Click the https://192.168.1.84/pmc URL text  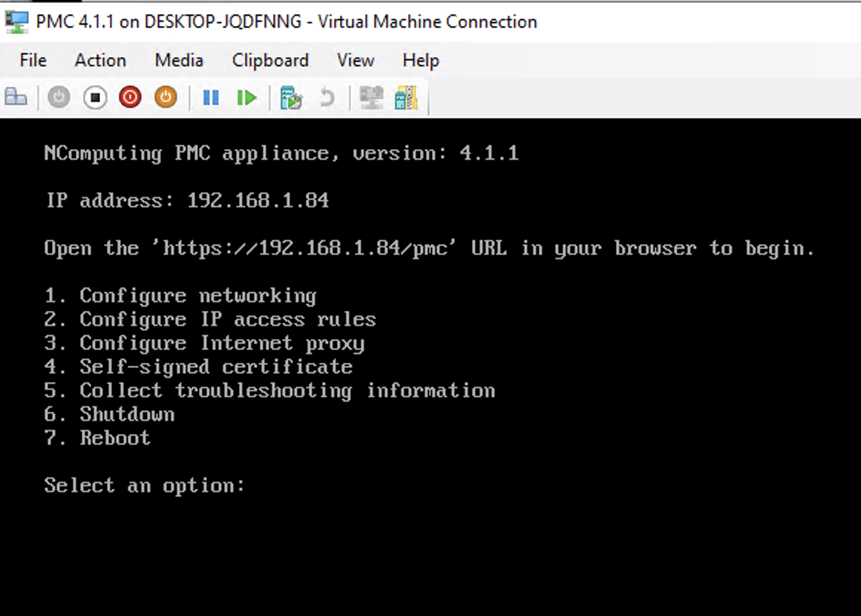[305, 248]
